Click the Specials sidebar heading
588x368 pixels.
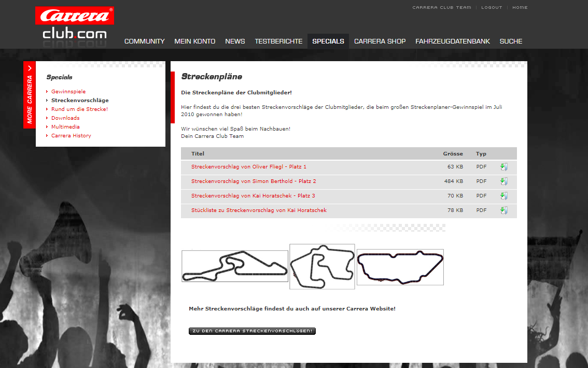[x=59, y=77]
